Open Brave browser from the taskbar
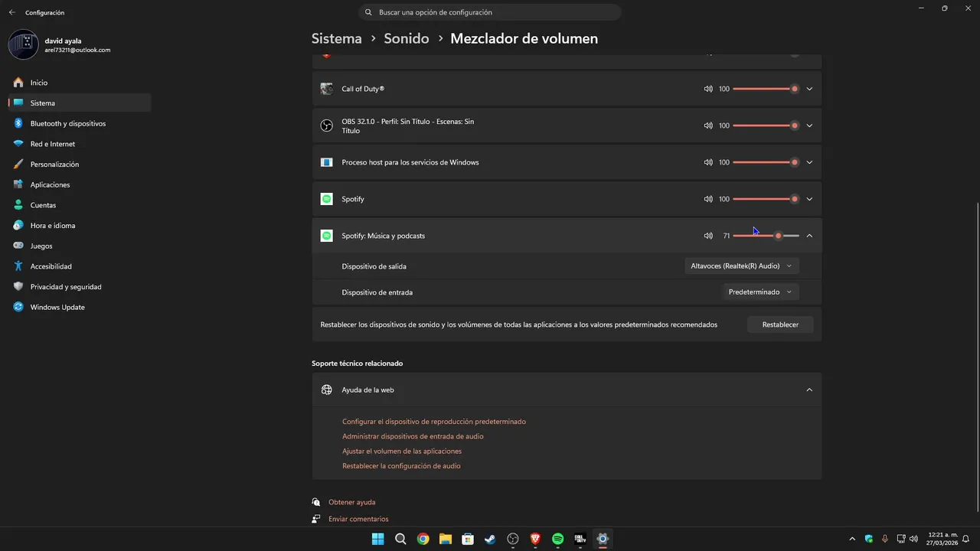 (x=535, y=539)
